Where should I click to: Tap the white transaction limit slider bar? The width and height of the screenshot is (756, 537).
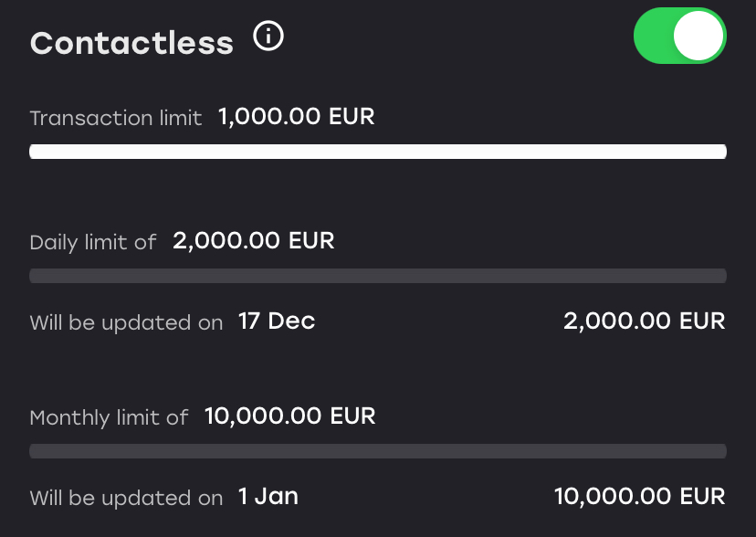pos(378,152)
